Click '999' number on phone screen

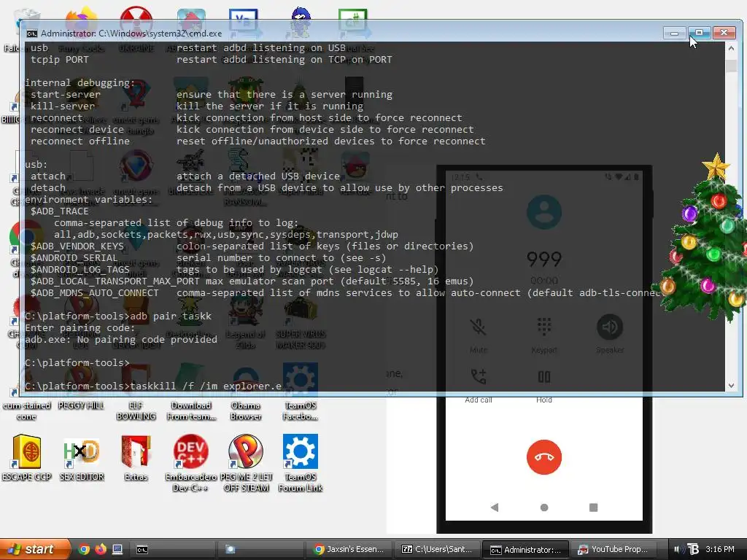pos(543,259)
